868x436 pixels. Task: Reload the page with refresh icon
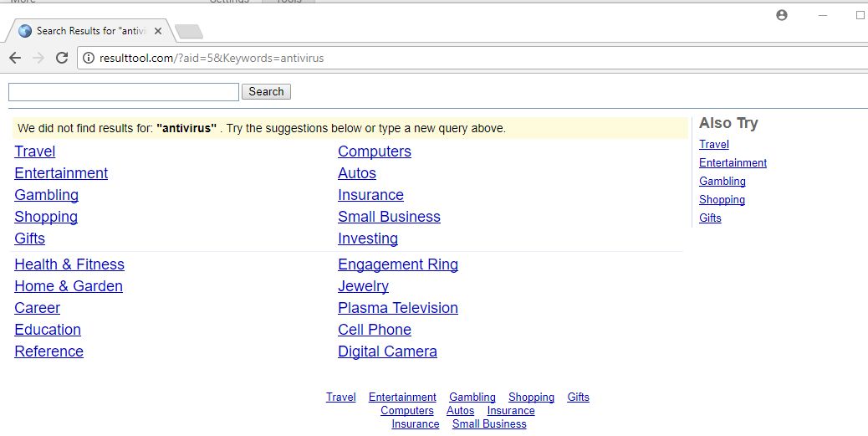coord(61,58)
